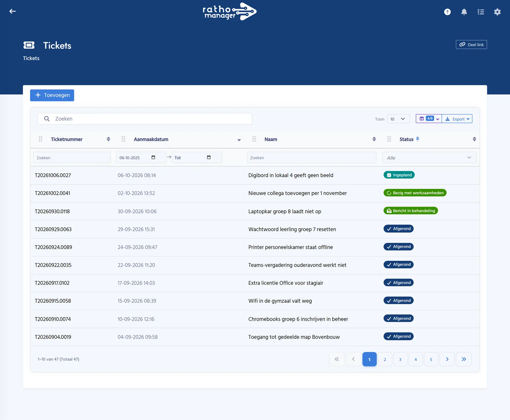Go to page 3 of results

point(400,359)
